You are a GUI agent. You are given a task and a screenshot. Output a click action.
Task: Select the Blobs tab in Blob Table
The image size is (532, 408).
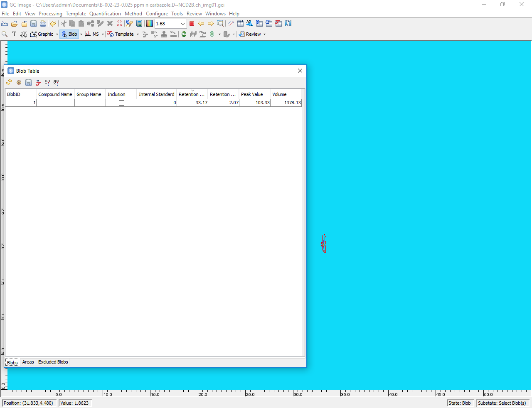[x=12, y=362]
